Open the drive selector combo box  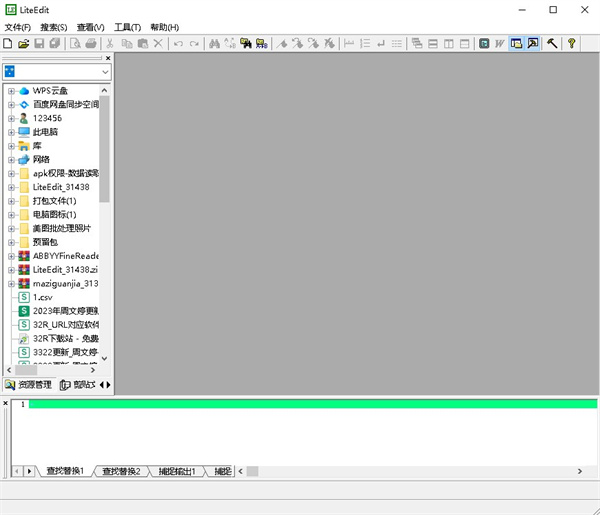click(x=57, y=72)
